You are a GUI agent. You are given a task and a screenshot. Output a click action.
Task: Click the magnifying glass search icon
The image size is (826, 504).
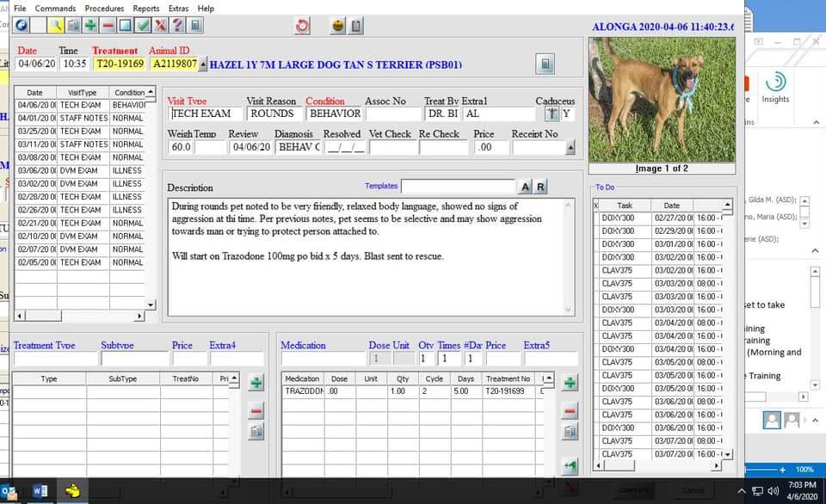point(55,26)
